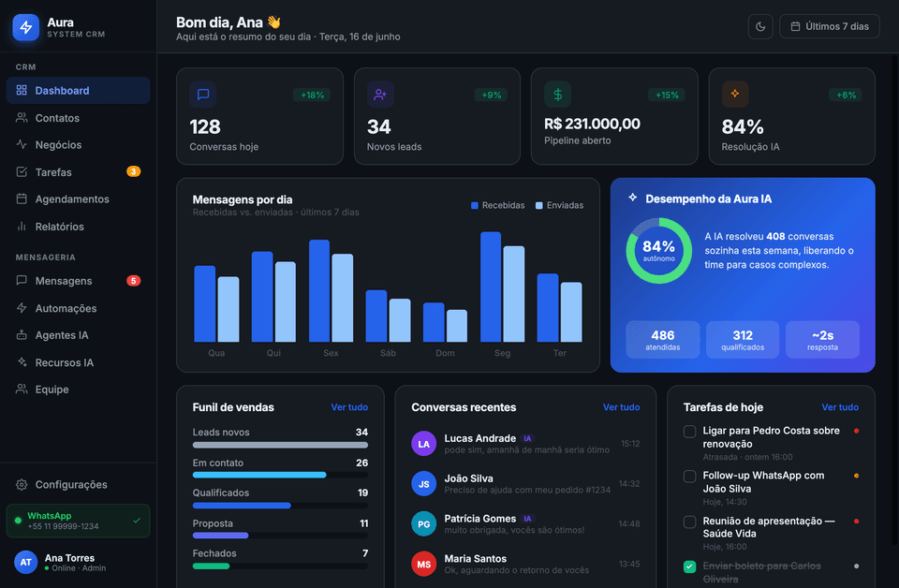Click the Configurações gear icon
The width and height of the screenshot is (899, 588).
[x=22, y=484]
